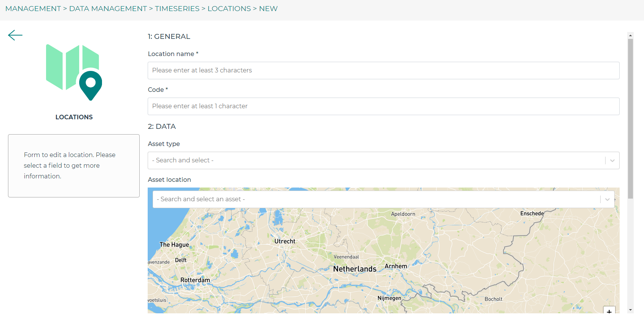Click the 'Asset location' label
This screenshot has width=644, height=324.
pos(169,180)
